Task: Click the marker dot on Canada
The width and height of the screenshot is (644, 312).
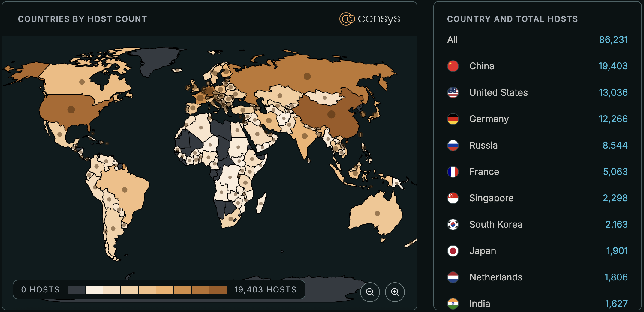Action: click(82, 82)
